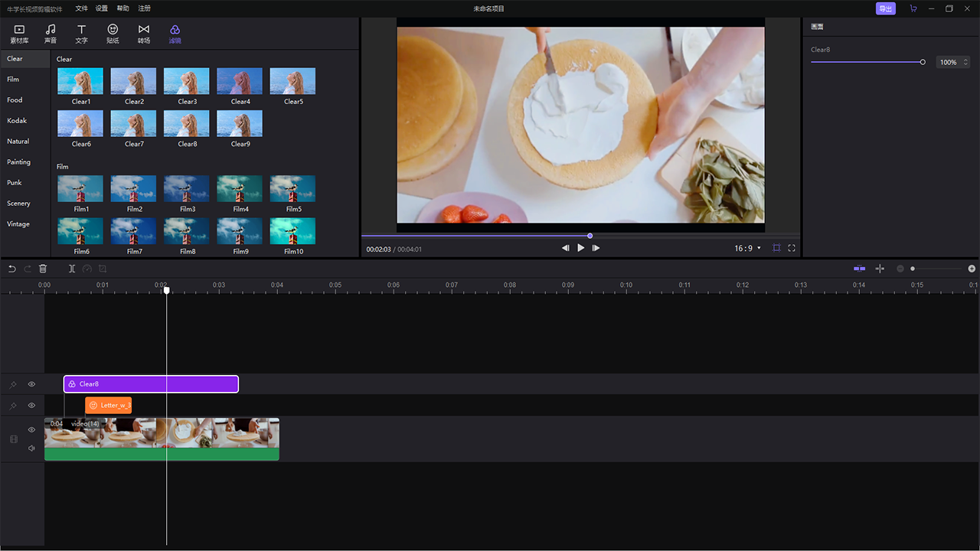Toggle visibility of the Letter_w_3 sticker track

point(31,406)
